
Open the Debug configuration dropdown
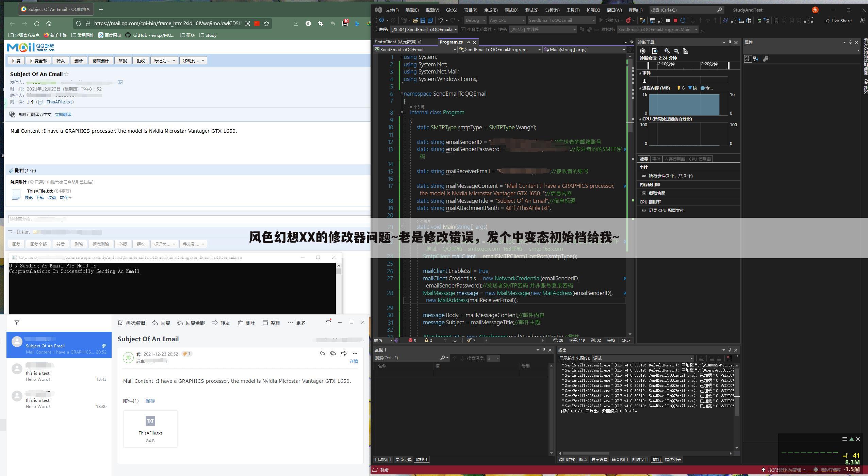pos(475,20)
